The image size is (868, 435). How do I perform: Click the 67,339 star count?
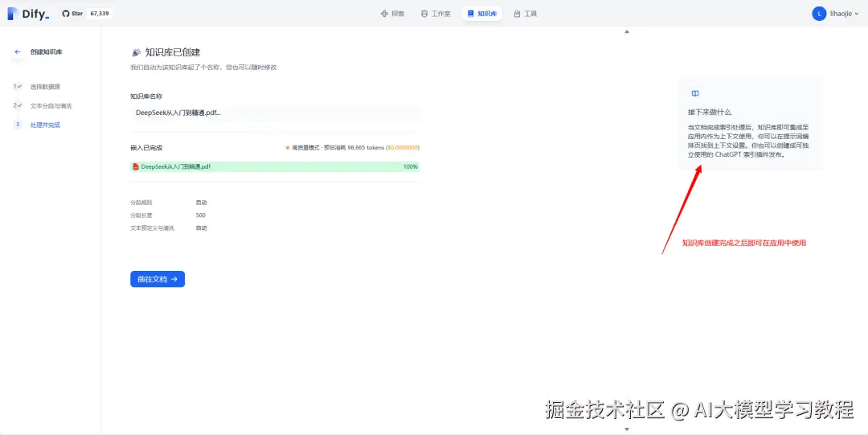pos(99,14)
